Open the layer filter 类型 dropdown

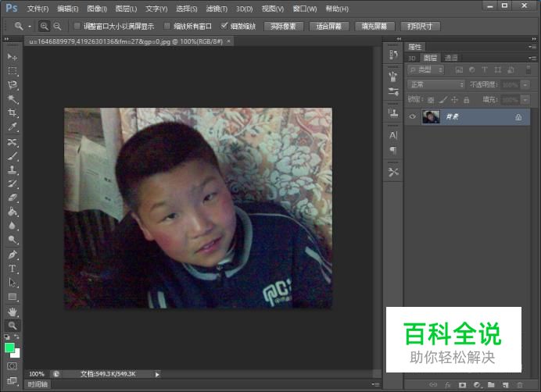click(x=426, y=70)
